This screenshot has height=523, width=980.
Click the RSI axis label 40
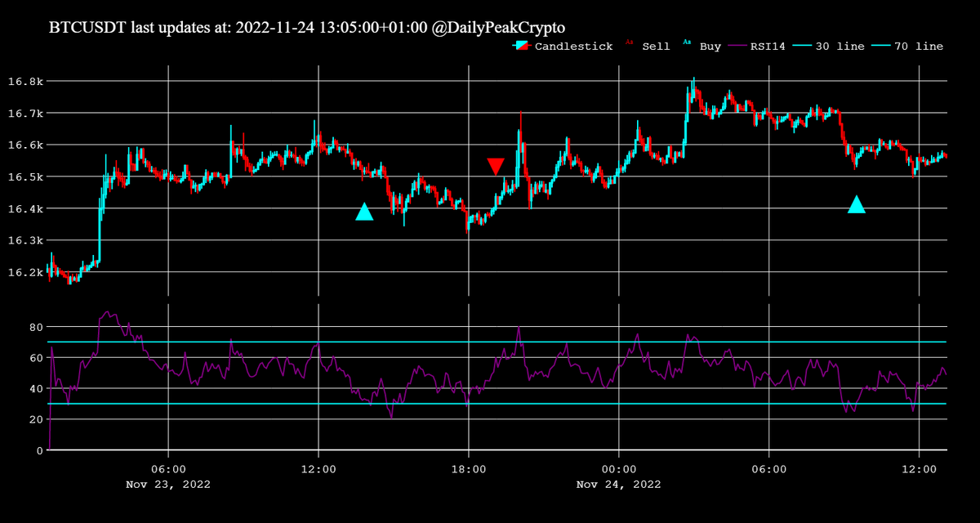pyautogui.click(x=36, y=389)
